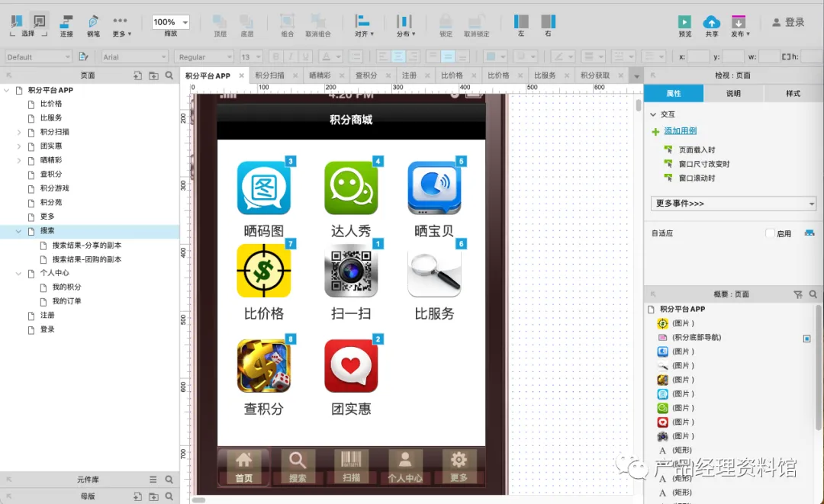Click the 晒码图 app icon on canvas
Viewport: 824px width, 504px height.
point(264,188)
